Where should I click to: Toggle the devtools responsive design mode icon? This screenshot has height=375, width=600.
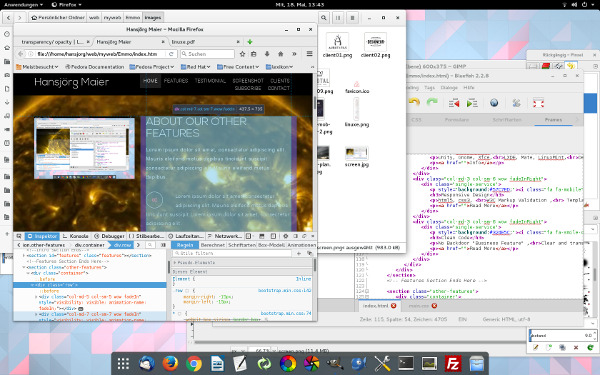(x=273, y=236)
